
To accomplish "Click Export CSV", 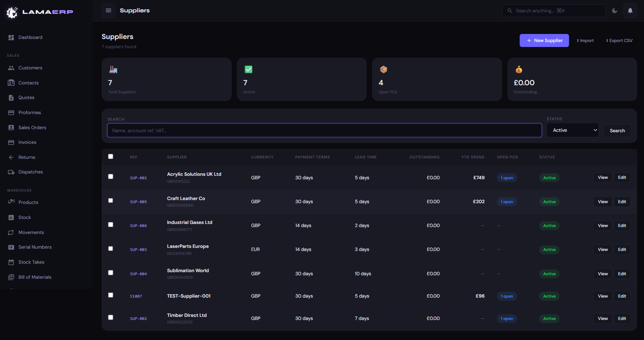I will pos(619,40).
